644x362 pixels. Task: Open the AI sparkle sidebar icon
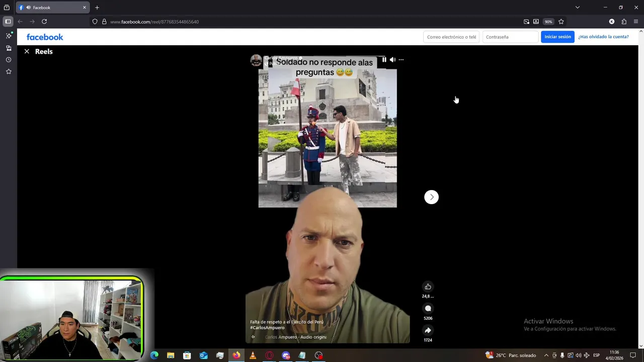coord(9,36)
